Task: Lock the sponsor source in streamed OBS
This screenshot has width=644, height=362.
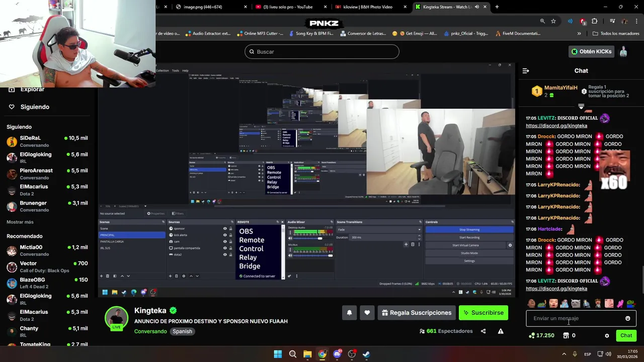Action: pyautogui.click(x=231, y=228)
